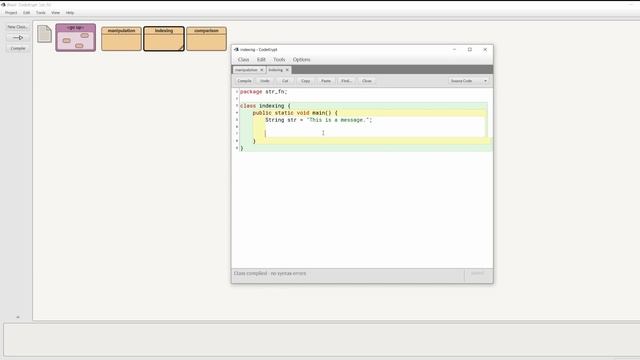Viewport: 640px width, 360px height.
Task: Maximize the indexing editor window
Action: [470, 49]
